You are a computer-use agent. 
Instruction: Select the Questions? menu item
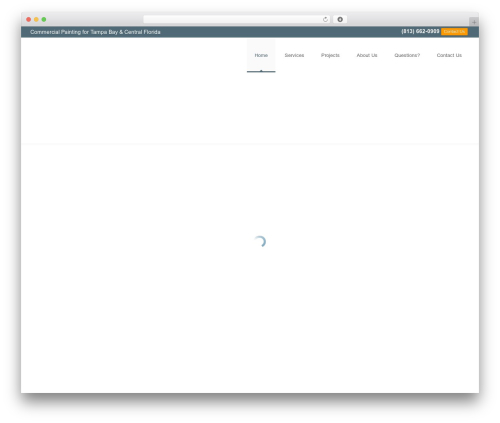(x=407, y=55)
